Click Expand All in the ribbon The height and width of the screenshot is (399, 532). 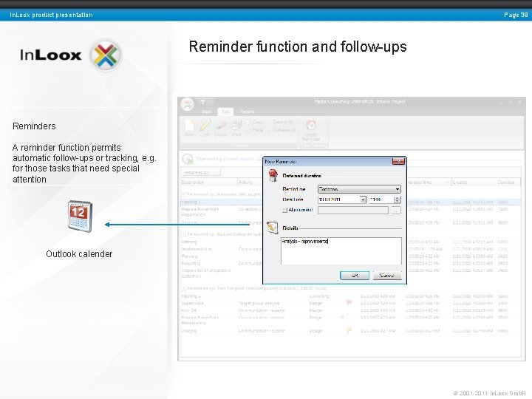point(280,122)
